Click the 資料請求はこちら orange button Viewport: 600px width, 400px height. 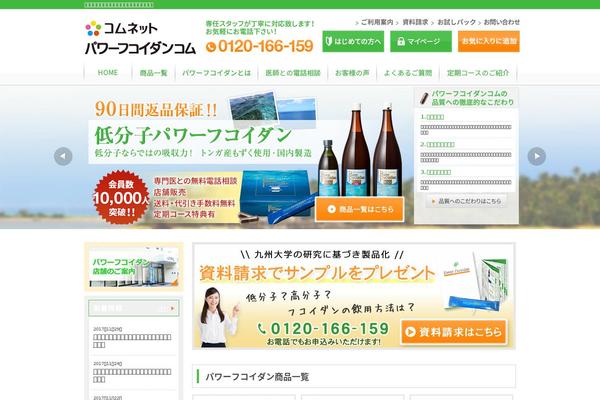[x=454, y=332]
